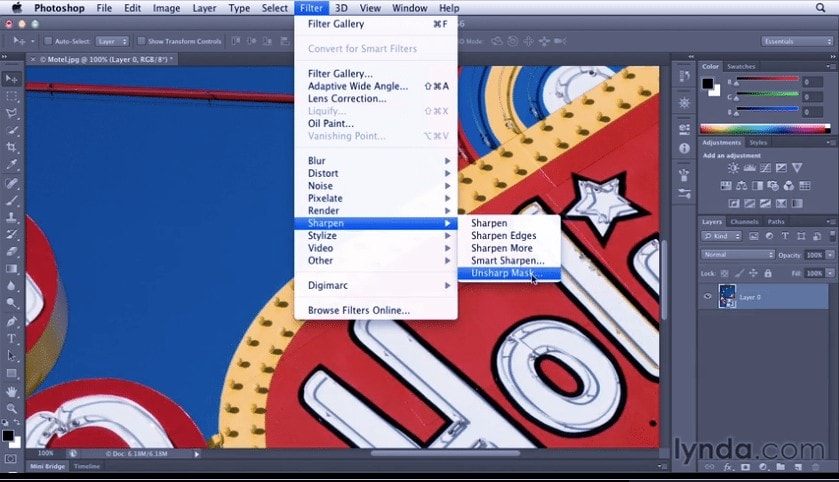The image size is (839, 482).
Task: Hide Layer 0 using eye icon
Action: (707, 296)
